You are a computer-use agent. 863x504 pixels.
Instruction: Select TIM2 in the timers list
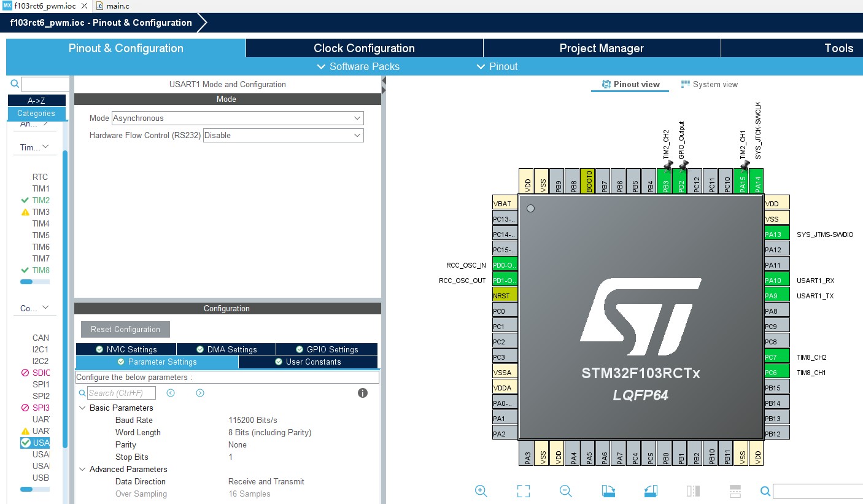(x=41, y=200)
